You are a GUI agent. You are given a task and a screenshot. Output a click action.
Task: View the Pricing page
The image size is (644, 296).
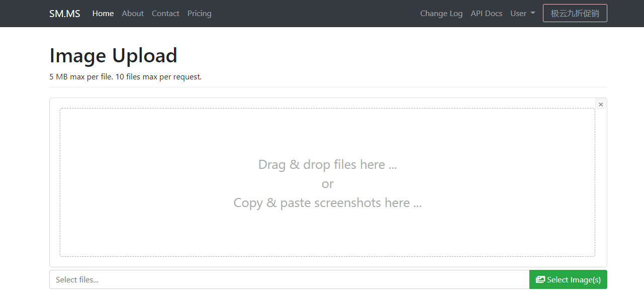[200, 14]
